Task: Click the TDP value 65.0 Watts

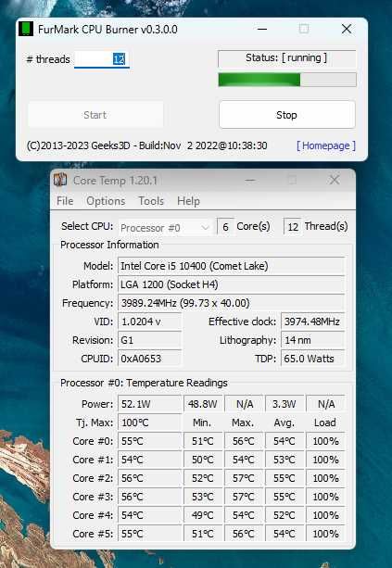Action: tap(312, 359)
